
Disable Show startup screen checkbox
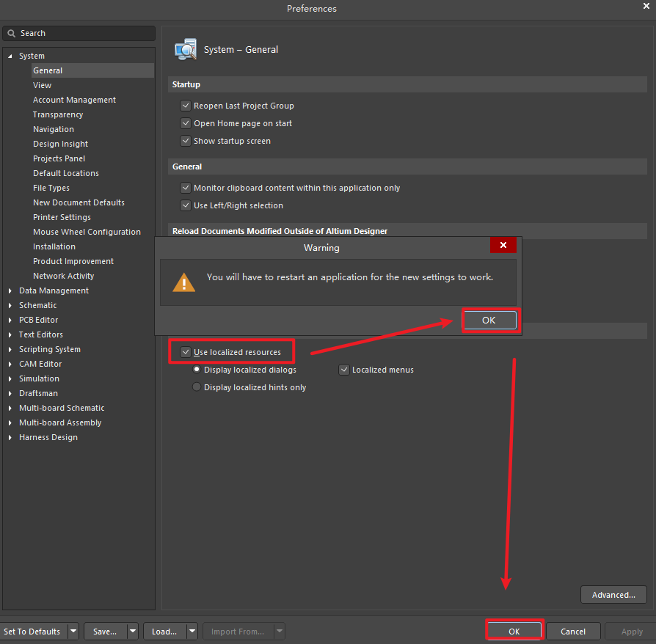point(186,141)
